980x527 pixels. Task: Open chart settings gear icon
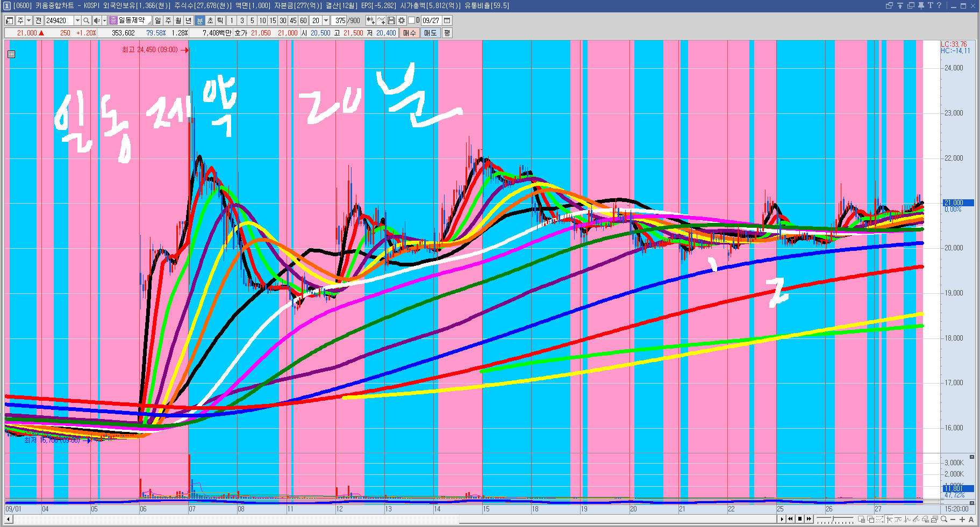(401, 20)
